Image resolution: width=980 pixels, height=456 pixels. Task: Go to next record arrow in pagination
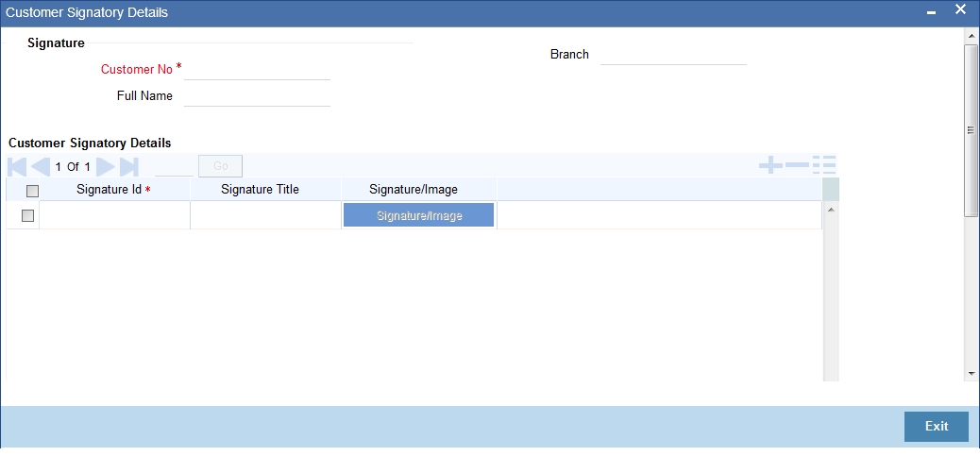tap(106, 167)
